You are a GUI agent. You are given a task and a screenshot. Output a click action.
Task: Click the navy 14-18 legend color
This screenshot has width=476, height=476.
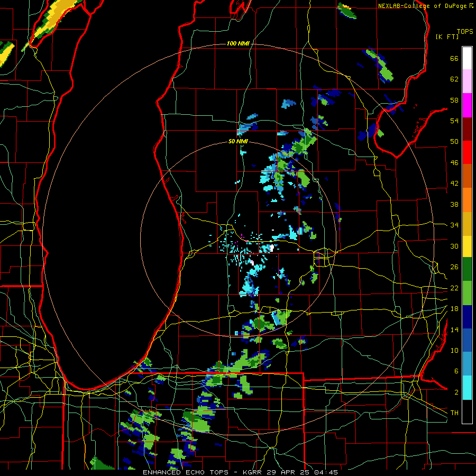point(467,317)
